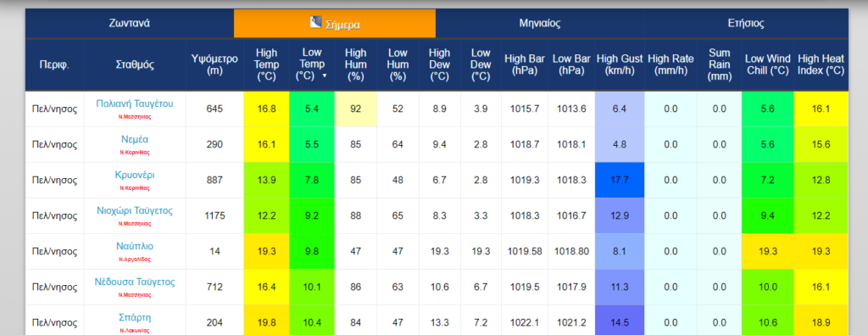Sort by the High Temp column header
The image size is (868, 335).
click(x=266, y=64)
